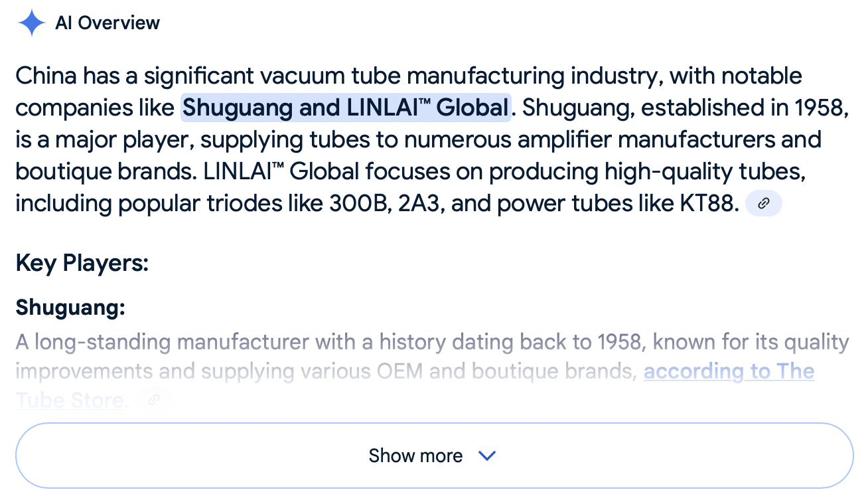Expand the overview with the Show more chevron
868x502 pixels.
point(487,456)
